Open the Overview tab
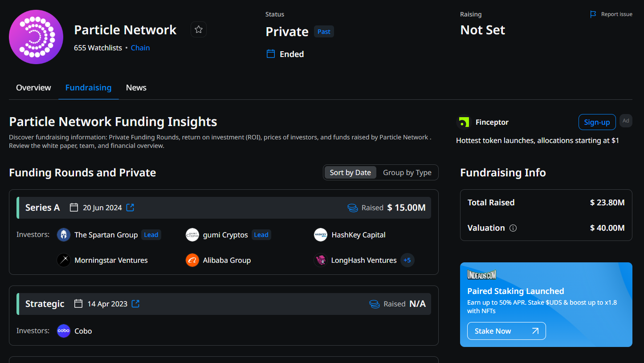The height and width of the screenshot is (363, 644). tap(33, 88)
